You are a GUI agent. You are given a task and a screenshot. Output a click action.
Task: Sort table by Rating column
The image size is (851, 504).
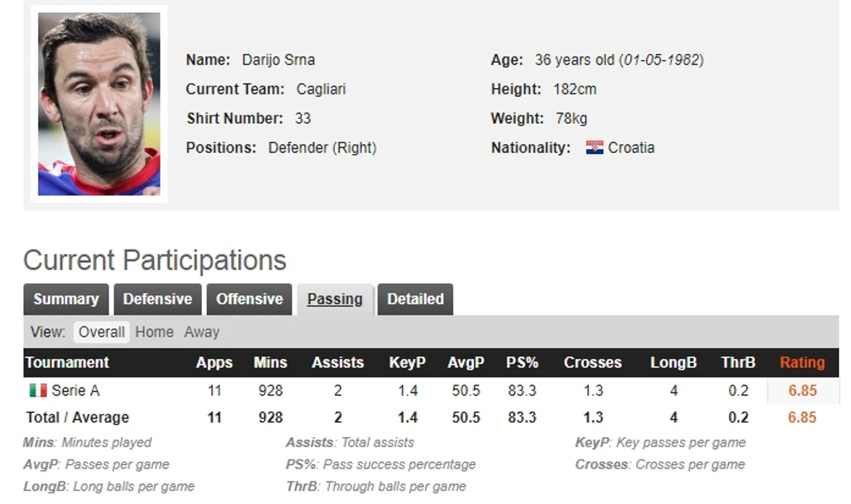click(802, 362)
